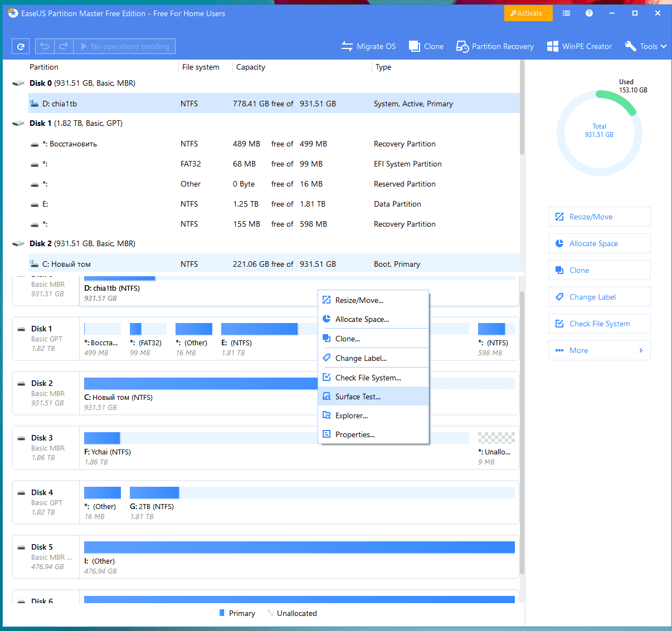
Task: Click the disk map vertical scrollbar
Action: [x=522, y=433]
